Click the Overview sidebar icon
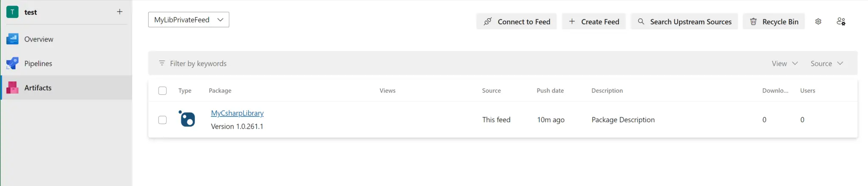 tap(12, 39)
